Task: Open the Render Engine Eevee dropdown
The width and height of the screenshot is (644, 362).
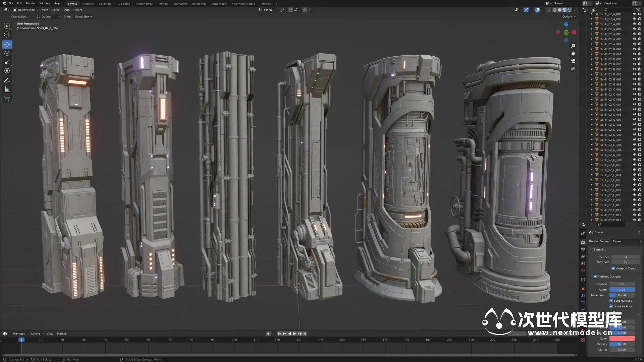Action: coord(626,241)
